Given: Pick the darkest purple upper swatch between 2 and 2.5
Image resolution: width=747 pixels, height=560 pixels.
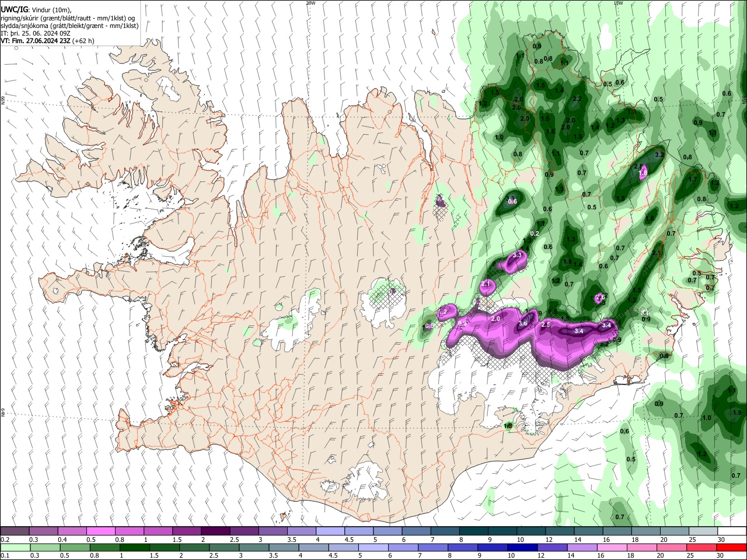Looking at the screenshot, I should tap(215, 531).
